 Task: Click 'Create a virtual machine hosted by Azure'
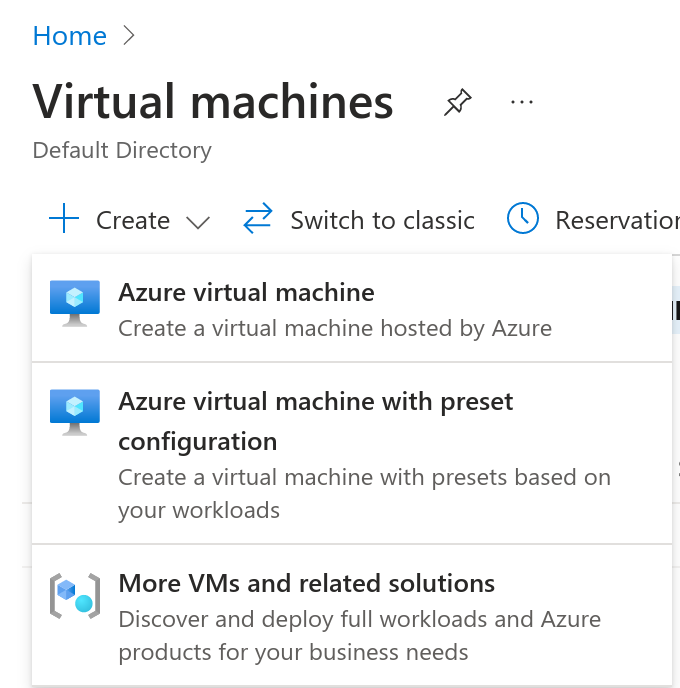[x=335, y=328]
